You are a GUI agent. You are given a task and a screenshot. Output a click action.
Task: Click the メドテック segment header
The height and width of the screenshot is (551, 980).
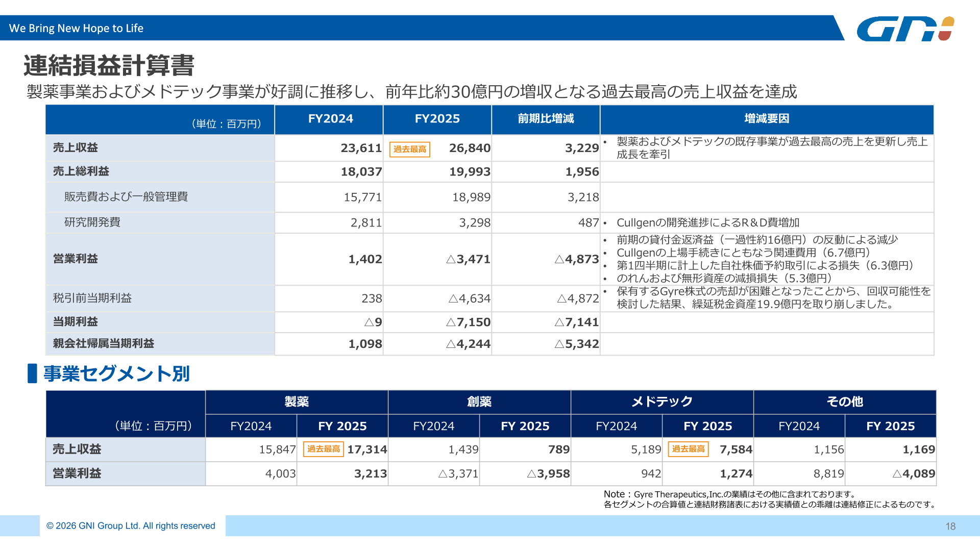(662, 402)
